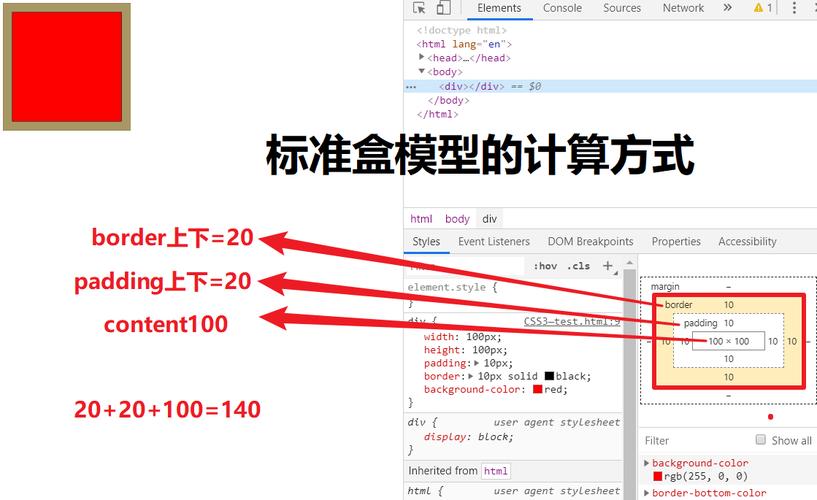
Task: Open the Accessibility tab
Action: tap(747, 242)
